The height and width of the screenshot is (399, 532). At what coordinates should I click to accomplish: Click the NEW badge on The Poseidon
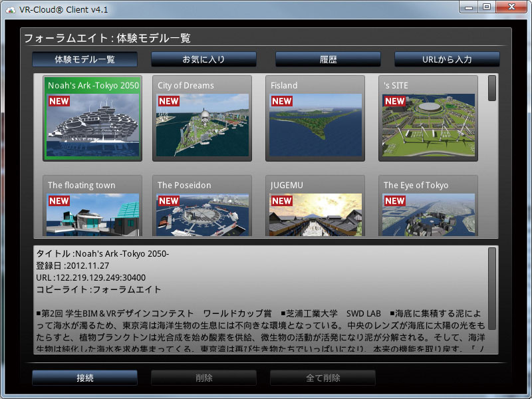(x=169, y=201)
